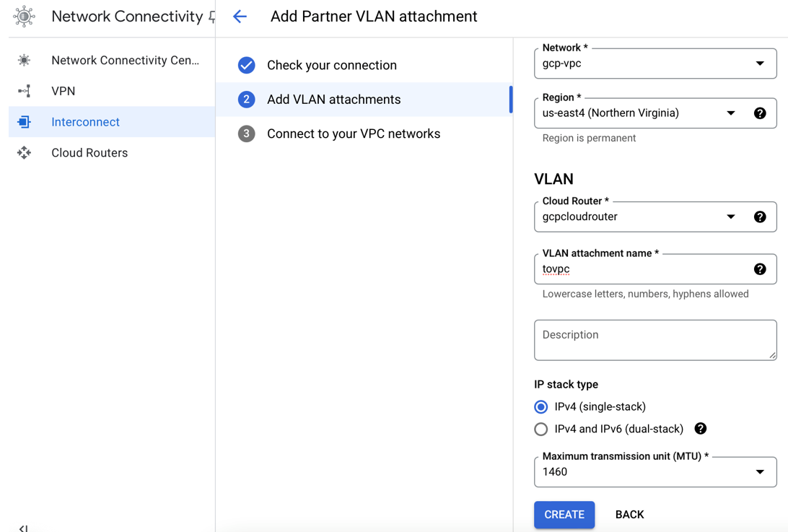Click into the Description text area

pos(655,340)
